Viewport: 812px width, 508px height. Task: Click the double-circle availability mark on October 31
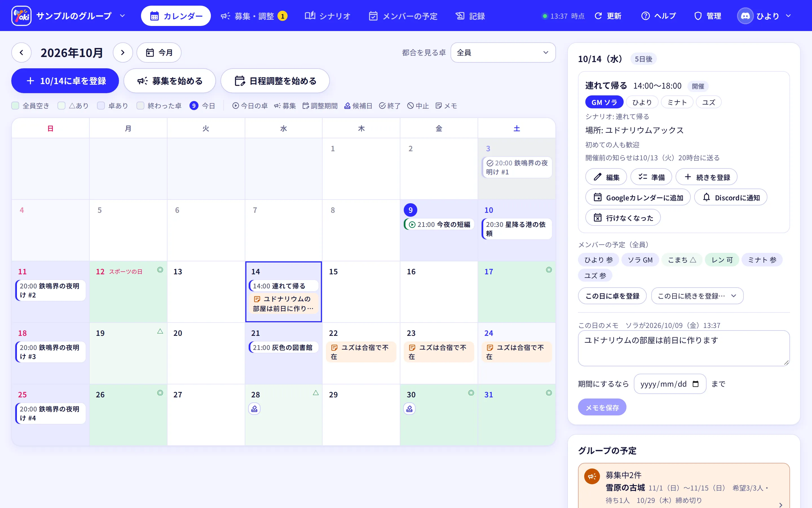coord(549,393)
